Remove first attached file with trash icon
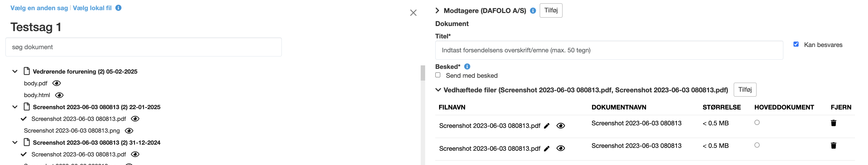This screenshot has height=165, width=868. [x=833, y=123]
